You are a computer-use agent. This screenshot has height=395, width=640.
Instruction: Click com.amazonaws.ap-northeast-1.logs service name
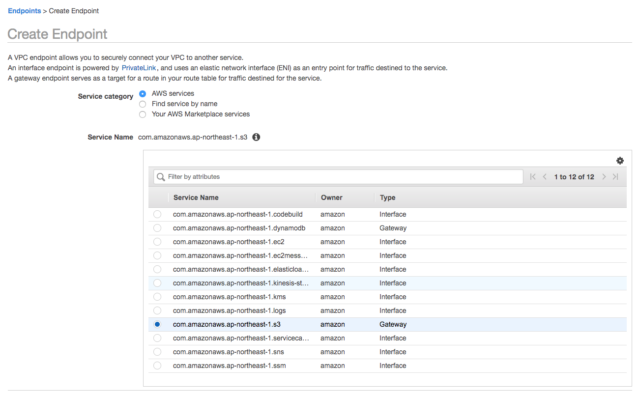(229, 311)
